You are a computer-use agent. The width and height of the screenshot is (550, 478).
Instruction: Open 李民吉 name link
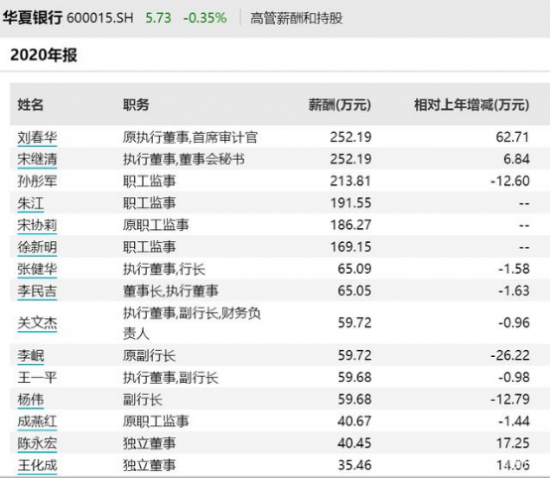[37, 291]
